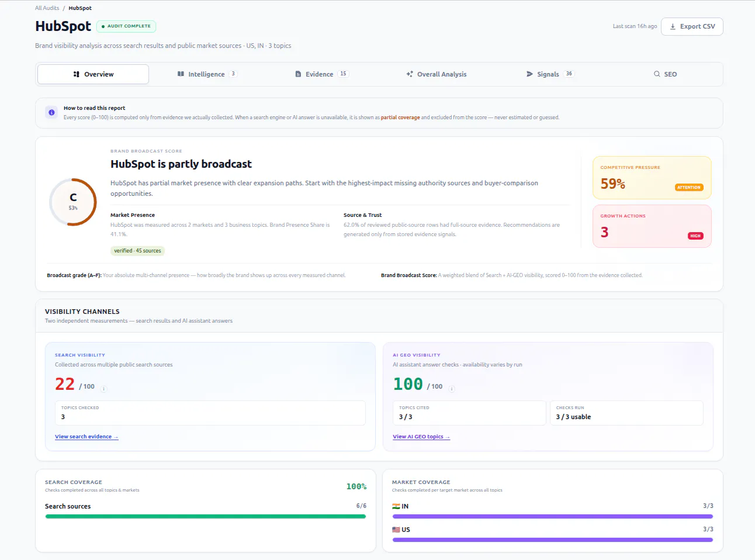Click the Search Coverage 100% value
The height and width of the screenshot is (560, 755).
pos(356,486)
